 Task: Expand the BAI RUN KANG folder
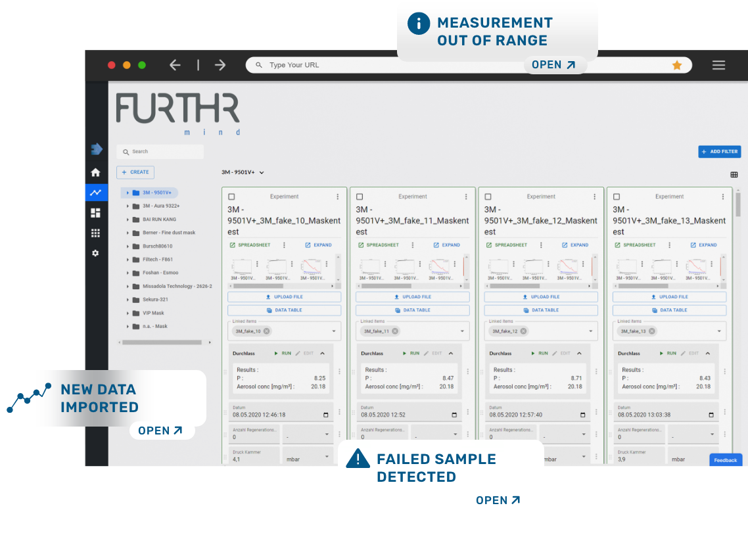pyautogui.click(x=128, y=220)
